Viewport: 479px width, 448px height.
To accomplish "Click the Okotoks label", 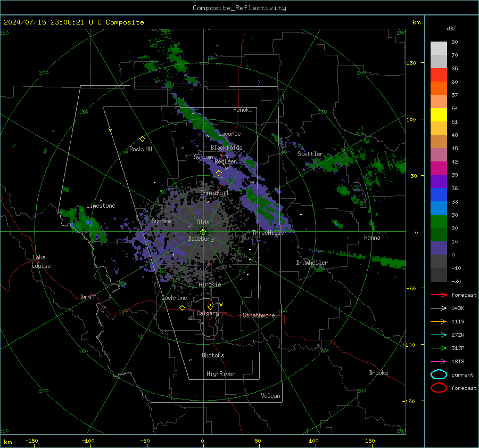I will (213, 355).
